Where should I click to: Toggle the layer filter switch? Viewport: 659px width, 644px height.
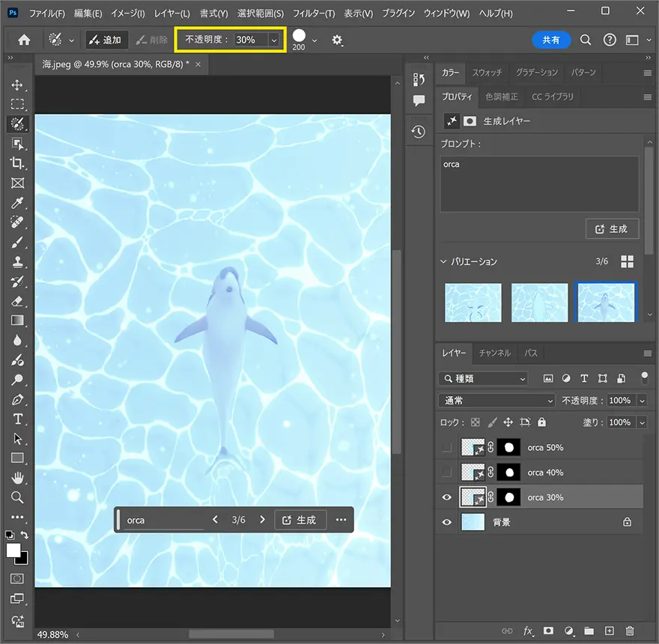click(644, 378)
